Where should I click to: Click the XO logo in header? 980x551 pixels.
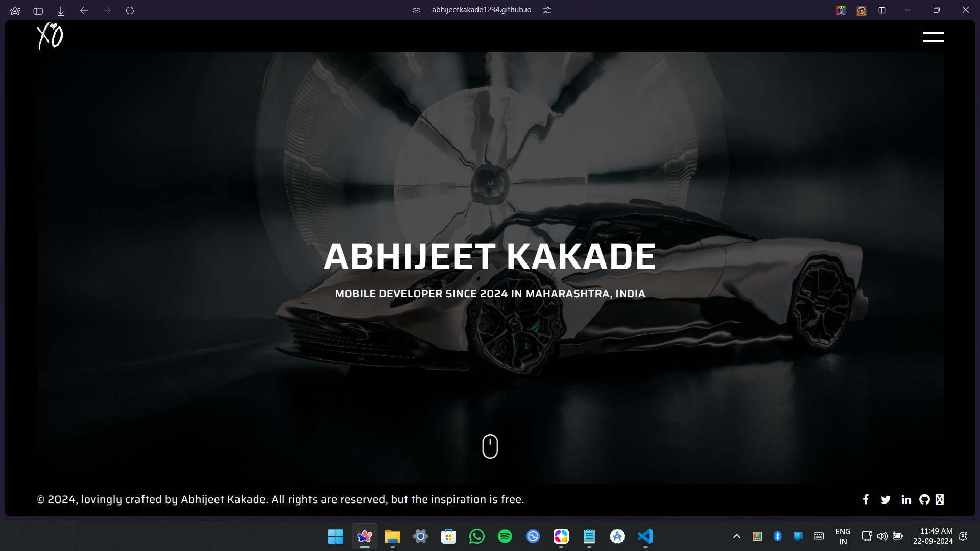point(50,36)
